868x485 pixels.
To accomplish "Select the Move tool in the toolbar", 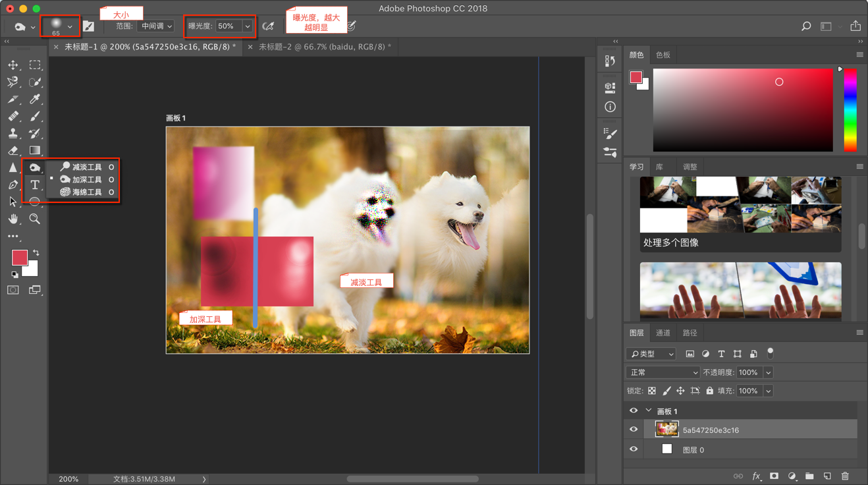I will (x=13, y=65).
